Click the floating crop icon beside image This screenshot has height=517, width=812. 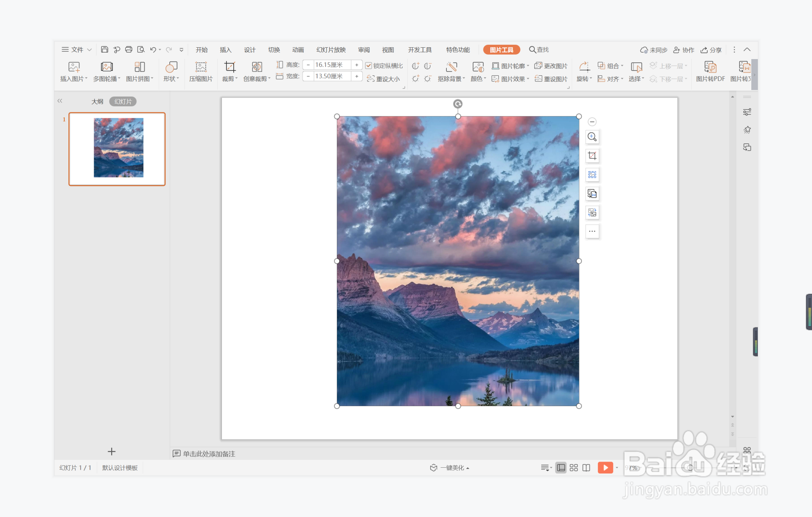tap(592, 156)
